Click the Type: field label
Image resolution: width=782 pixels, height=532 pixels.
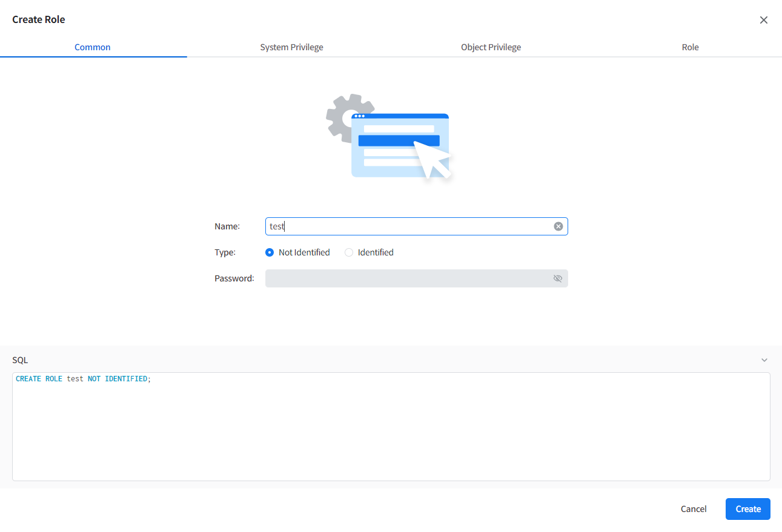(225, 252)
